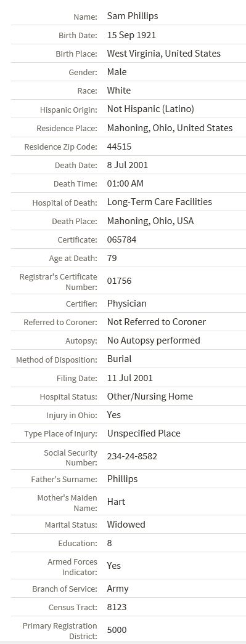The width and height of the screenshot is (246, 644).
Task: Click the Long-Term Care Facilities value
Action: pyautogui.click(x=160, y=202)
